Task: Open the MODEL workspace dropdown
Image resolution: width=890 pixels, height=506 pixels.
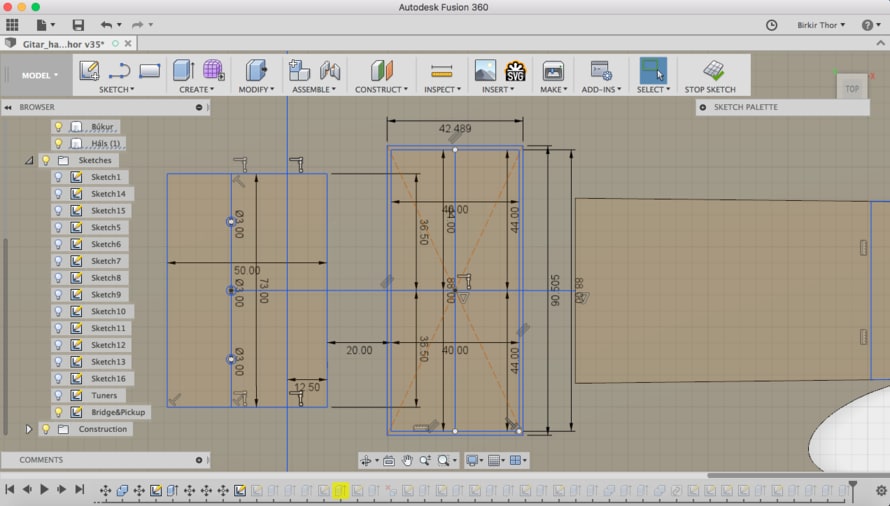Action: tap(40, 75)
